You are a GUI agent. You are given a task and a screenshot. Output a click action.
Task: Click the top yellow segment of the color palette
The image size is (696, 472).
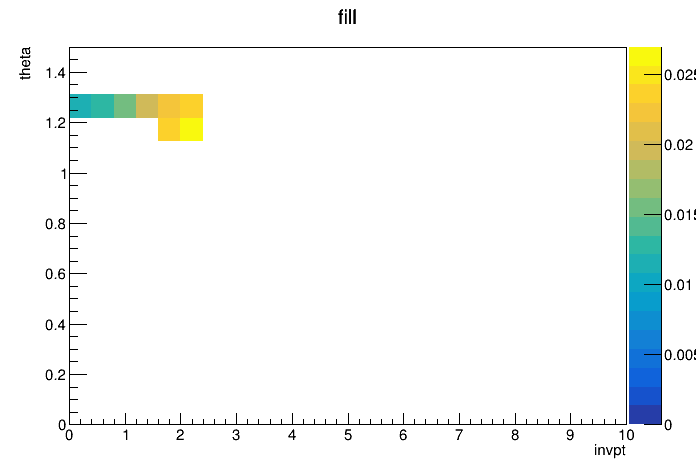[x=645, y=56]
